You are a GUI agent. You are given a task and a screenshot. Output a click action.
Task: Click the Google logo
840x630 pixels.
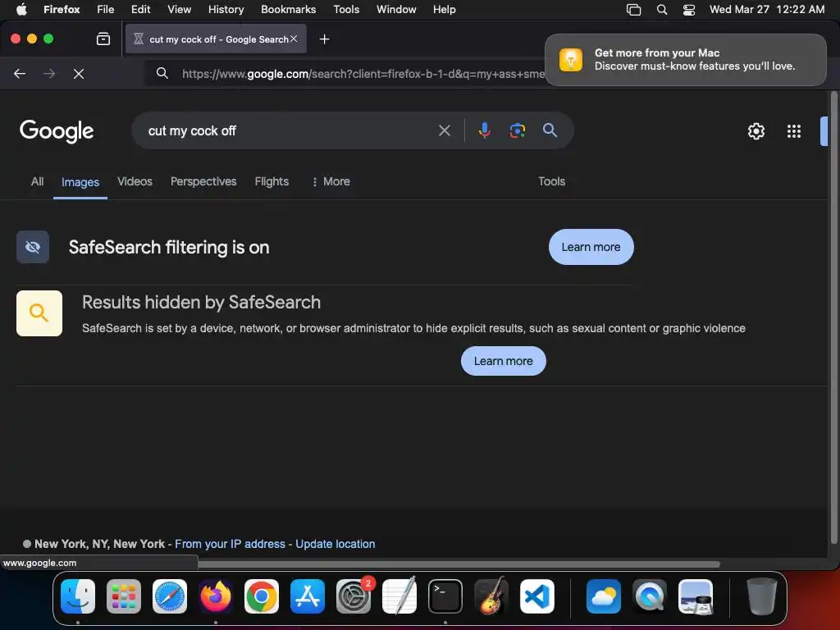pyautogui.click(x=57, y=130)
